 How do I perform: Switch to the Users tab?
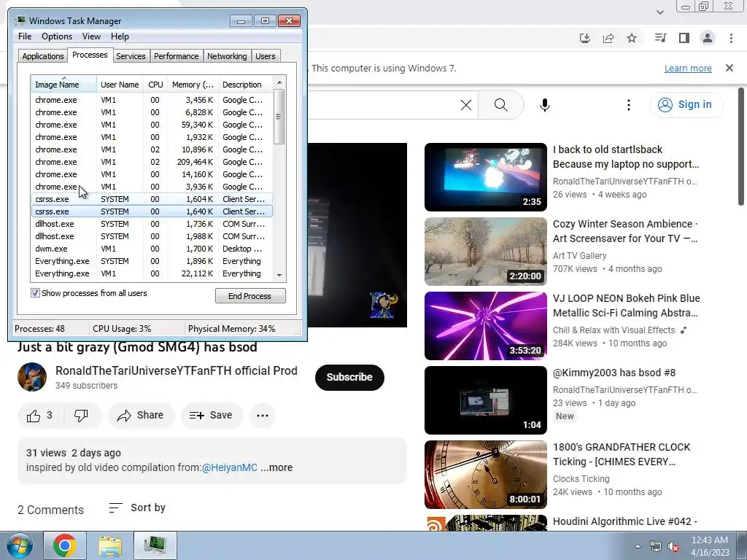[x=266, y=56]
